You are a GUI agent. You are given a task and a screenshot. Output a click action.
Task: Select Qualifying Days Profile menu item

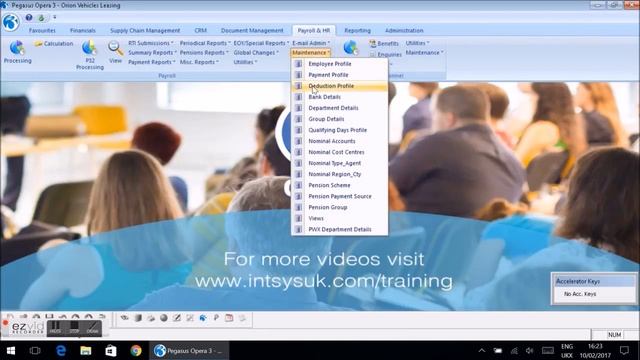click(340, 130)
